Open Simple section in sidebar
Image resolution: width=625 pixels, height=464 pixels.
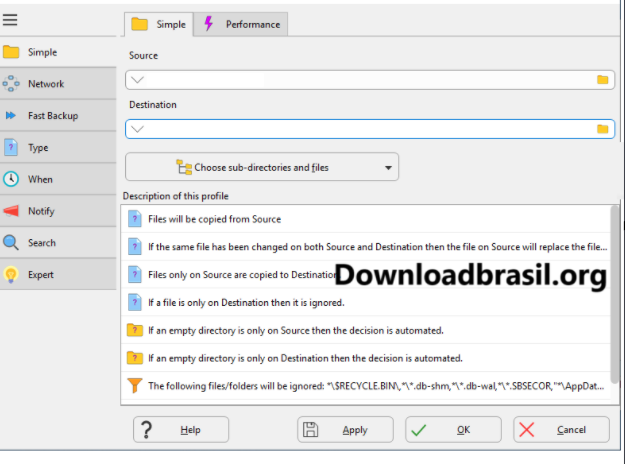coord(58,52)
